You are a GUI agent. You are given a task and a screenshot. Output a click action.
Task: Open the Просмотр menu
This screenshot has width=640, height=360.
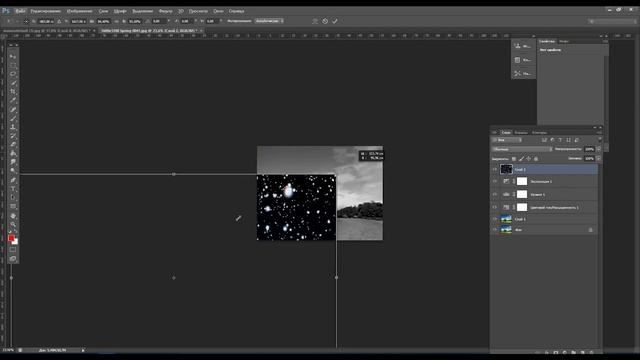[x=198, y=11]
